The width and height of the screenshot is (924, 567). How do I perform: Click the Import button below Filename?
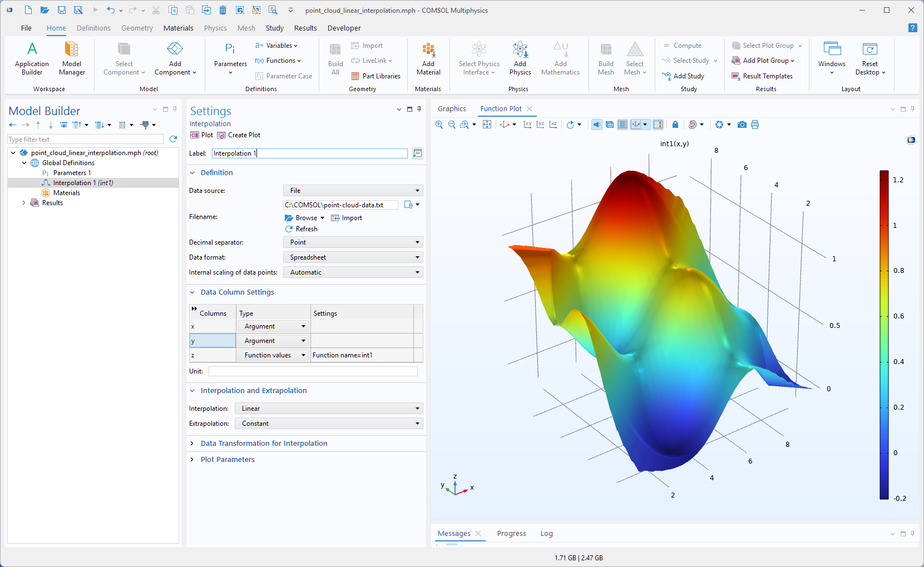[347, 218]
